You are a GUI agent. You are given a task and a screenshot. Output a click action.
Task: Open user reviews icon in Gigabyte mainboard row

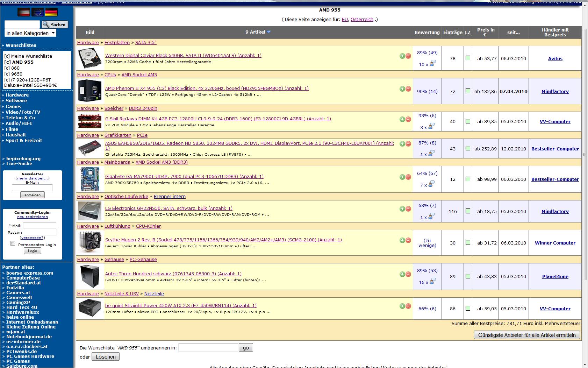coord(431,184)
